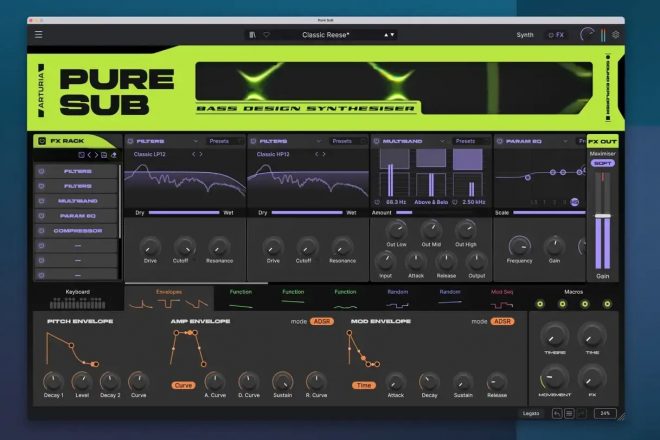The image size is (660, 440).
Task: Expand the first Filters module type dropdown
Action: click(x=195, y=141)
